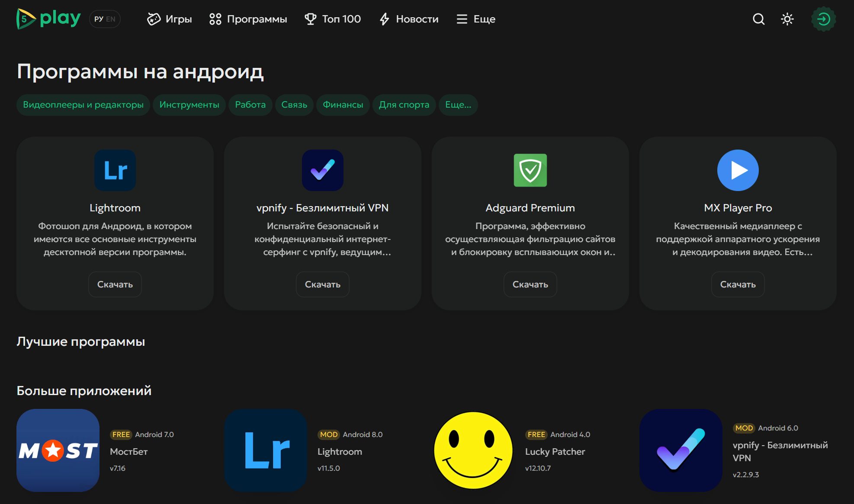Open the Программы menu item
The image size is (854, 504).
(x=248, y=19)
